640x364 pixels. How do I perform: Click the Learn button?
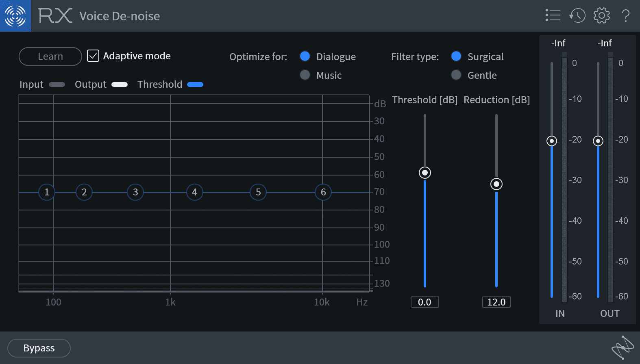(x=50, y=56)
